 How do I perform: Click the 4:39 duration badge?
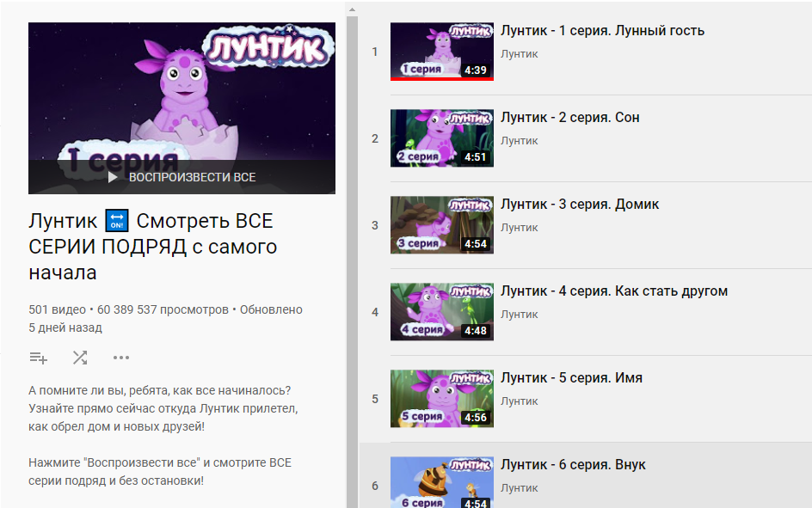coord(476,70)
